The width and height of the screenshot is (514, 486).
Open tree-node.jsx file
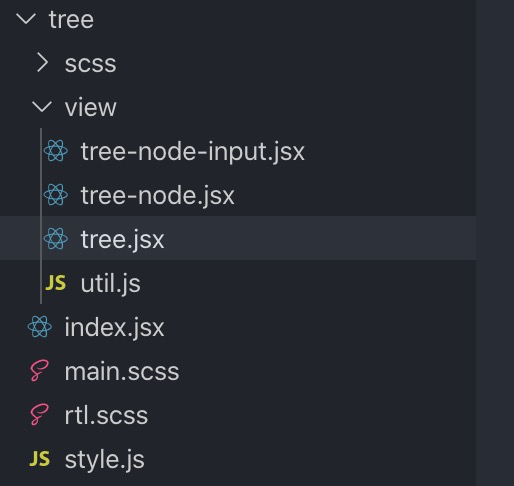pyautogui.click(x=158, y=195)
